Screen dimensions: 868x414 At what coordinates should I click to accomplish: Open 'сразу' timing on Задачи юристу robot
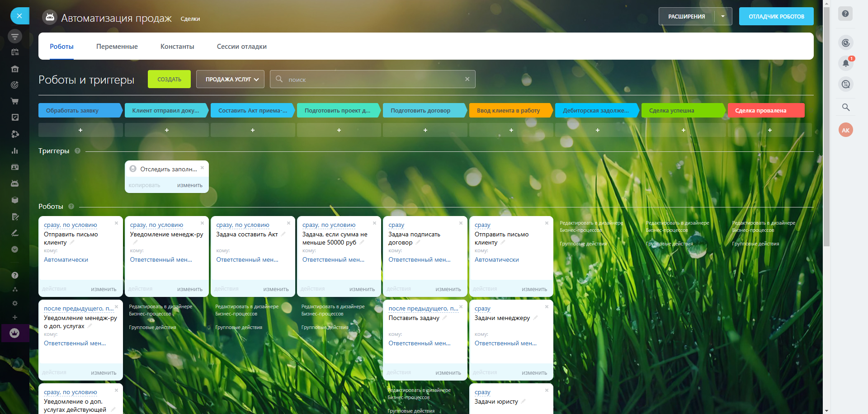[482, 392]
